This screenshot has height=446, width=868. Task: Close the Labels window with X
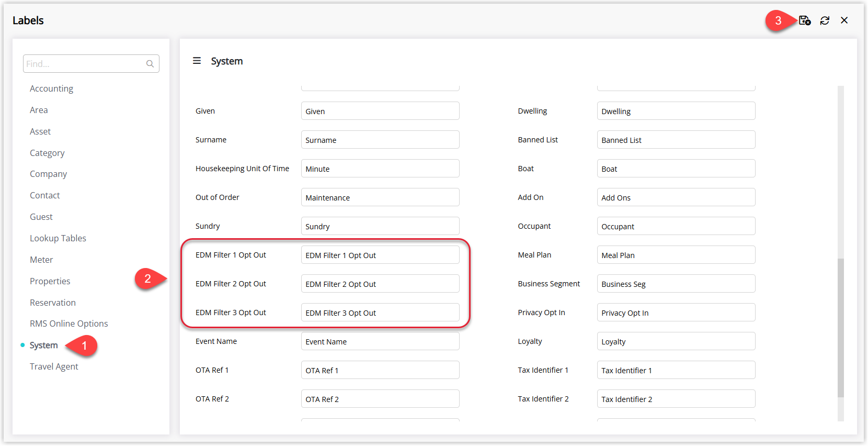coord(844,20)
